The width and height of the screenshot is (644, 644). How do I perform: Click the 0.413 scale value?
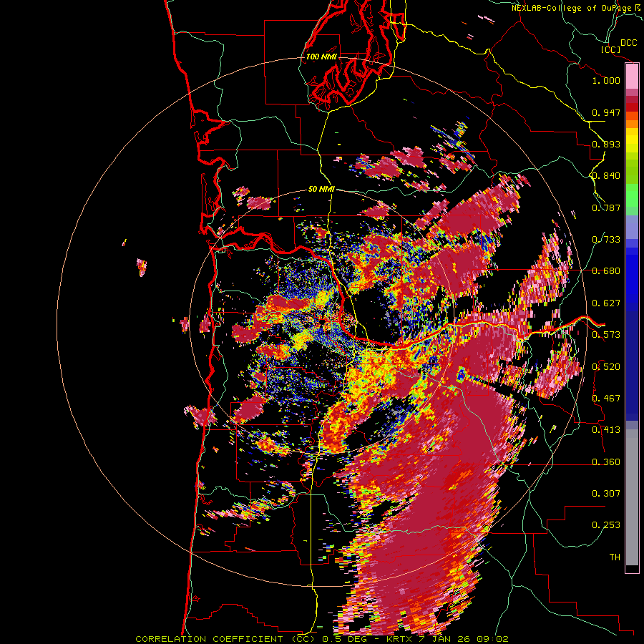(606, 430)
